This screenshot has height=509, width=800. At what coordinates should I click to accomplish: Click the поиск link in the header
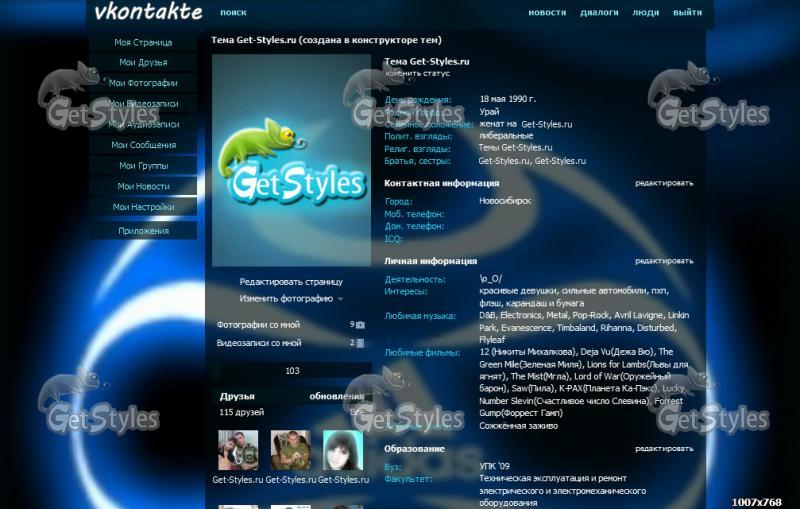pos(233,13)
